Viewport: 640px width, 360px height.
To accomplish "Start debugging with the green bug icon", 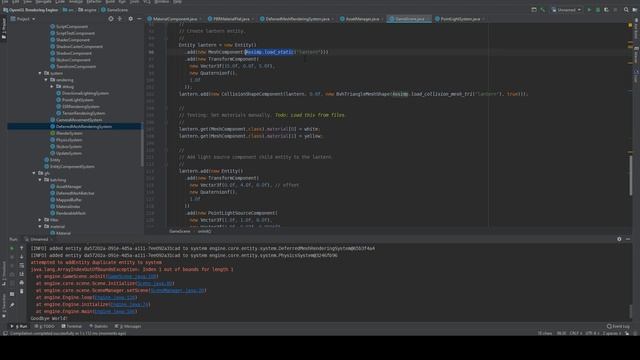I will coord(598,10).
